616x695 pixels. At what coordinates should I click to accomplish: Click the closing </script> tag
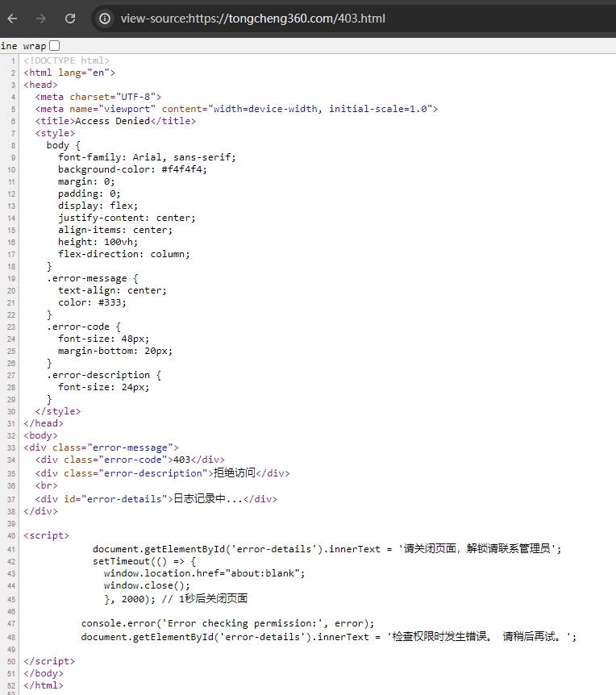pos(49,661)
